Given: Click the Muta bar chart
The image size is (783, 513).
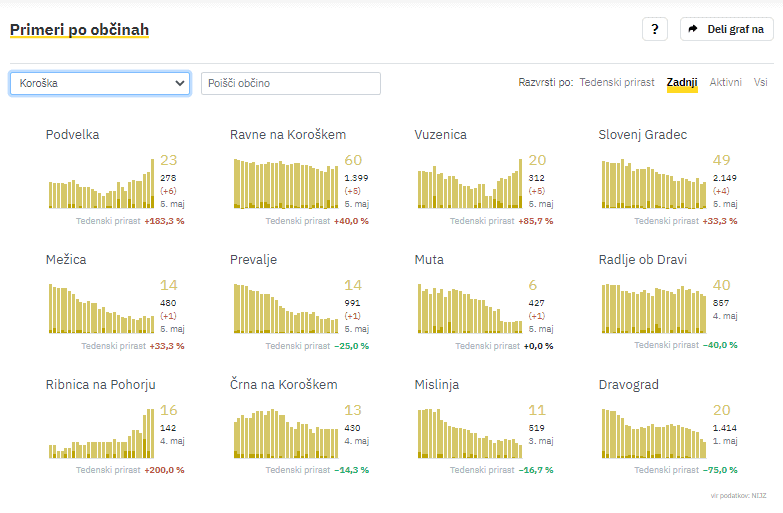Looking at the screenshot, I should tap(469, 308).
